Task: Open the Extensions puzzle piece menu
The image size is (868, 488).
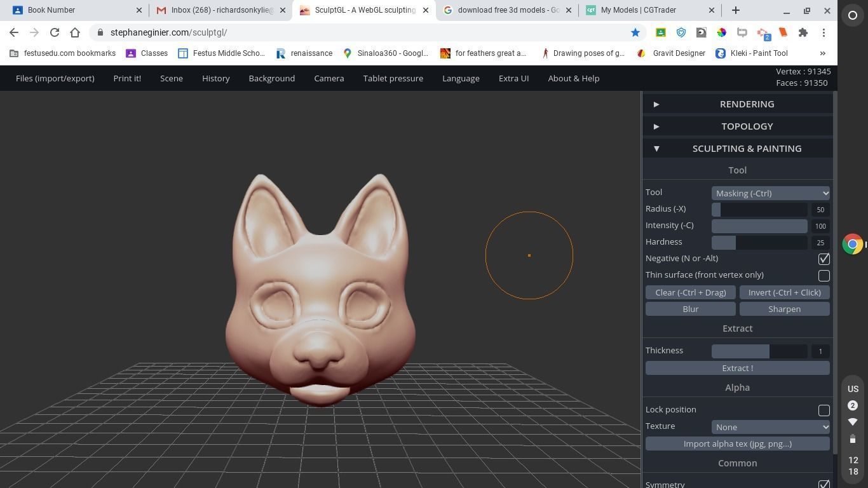Action: click(x=803, y=32)
